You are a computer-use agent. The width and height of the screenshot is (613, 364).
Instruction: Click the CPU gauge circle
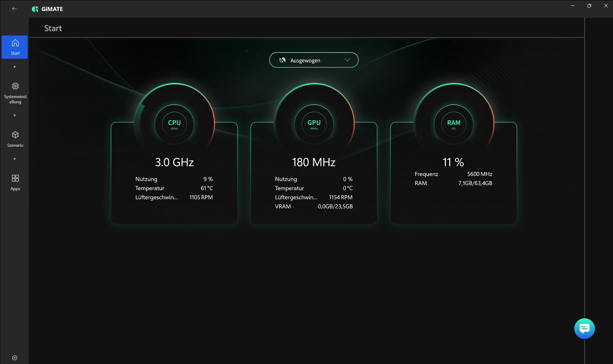174,124
